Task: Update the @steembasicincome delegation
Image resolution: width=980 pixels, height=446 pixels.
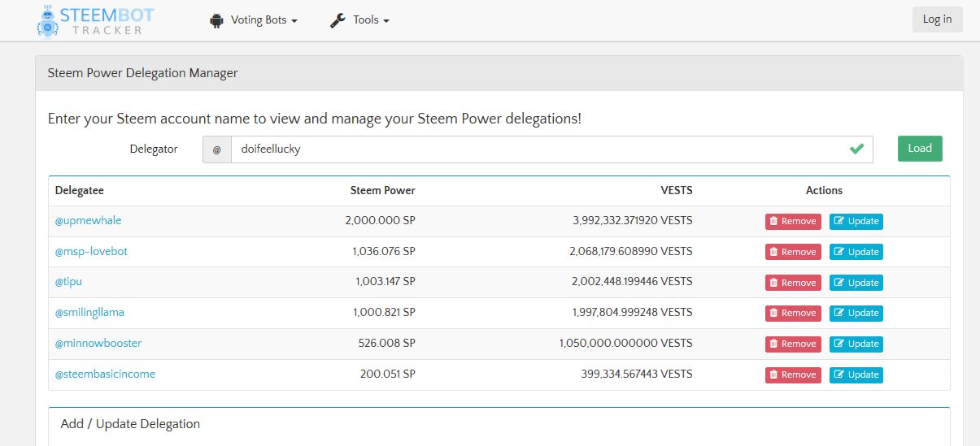Action: [856, 375]
